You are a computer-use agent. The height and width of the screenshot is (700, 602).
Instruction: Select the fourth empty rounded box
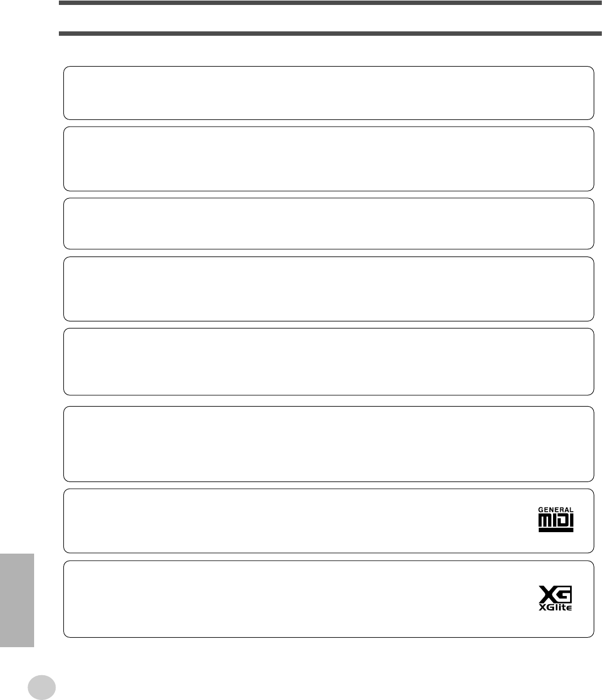pos(329,289)
